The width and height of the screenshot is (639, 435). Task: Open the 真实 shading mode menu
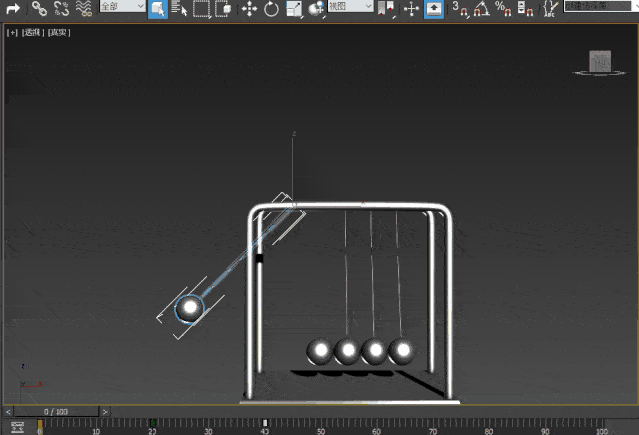(x=59, y=33)
